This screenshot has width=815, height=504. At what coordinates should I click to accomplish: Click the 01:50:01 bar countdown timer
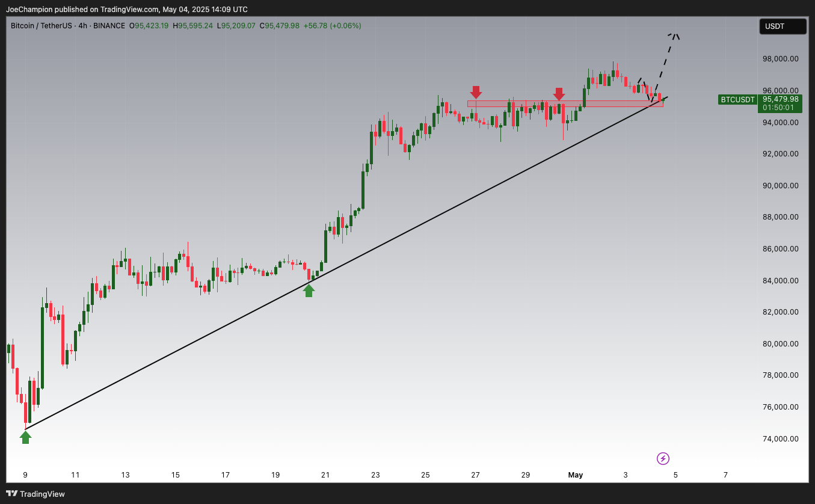(x=778, y=108)
